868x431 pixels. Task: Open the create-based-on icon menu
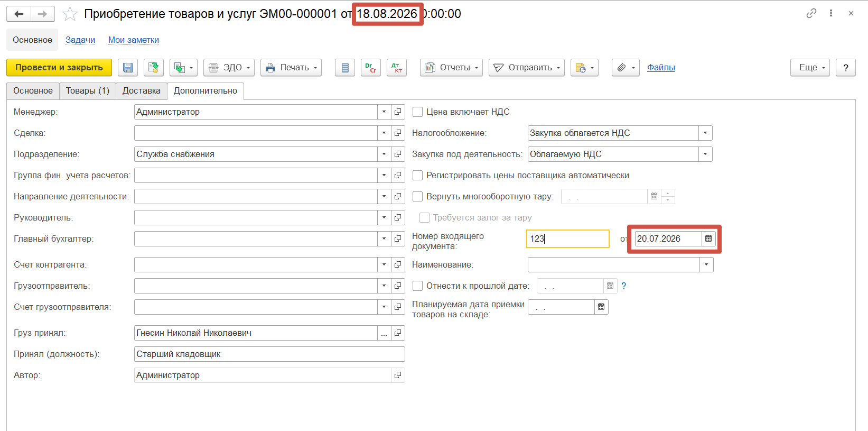(183, 68)
